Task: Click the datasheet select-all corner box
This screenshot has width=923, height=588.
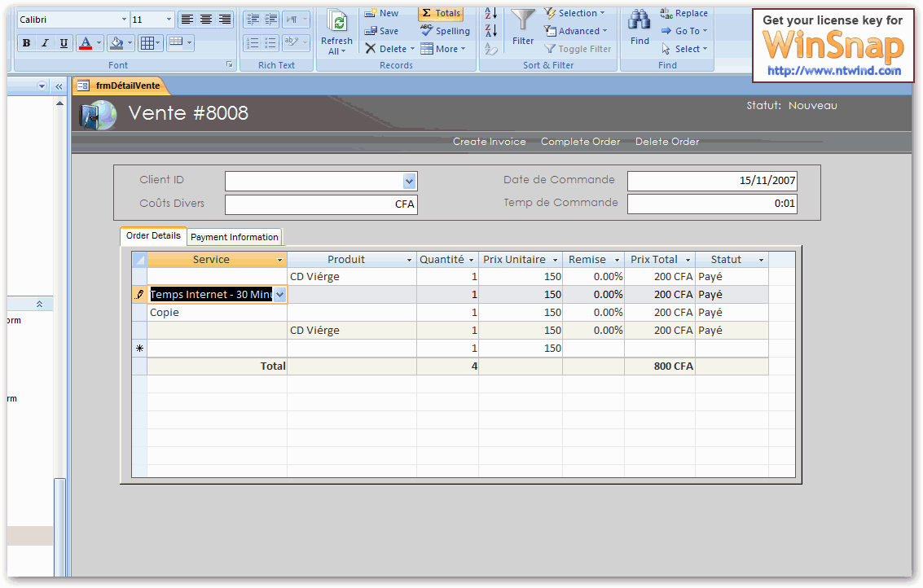Action: tap(139, 260)
